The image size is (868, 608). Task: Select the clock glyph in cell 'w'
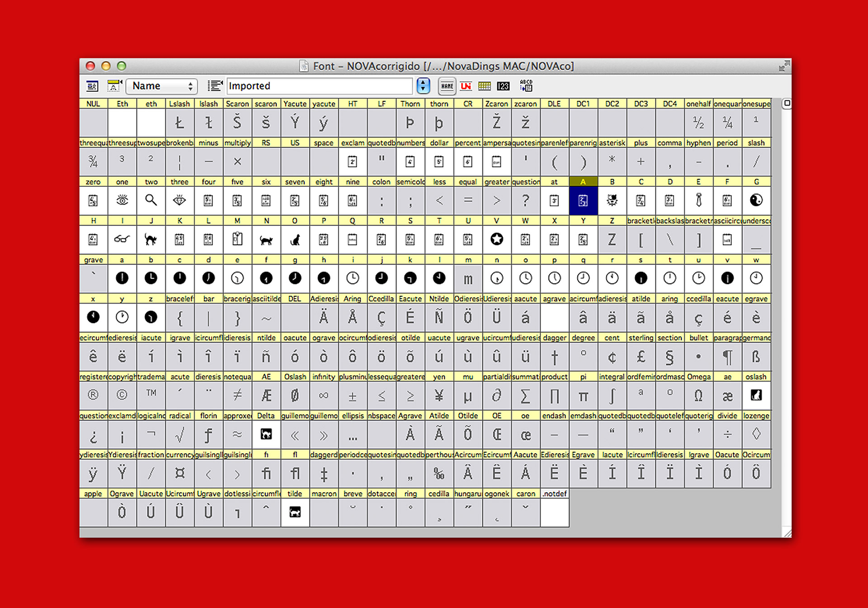[x=756, y=278]
